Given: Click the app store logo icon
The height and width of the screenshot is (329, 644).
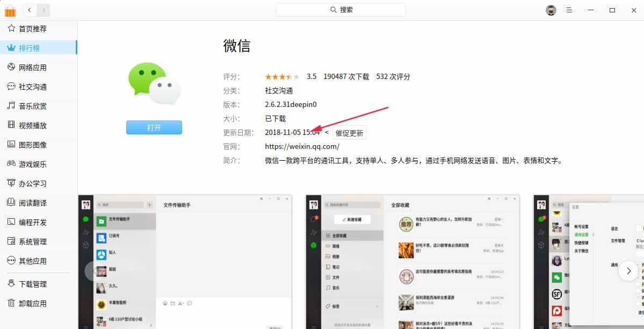Looking at the screenshot, I should coord(10,10).
